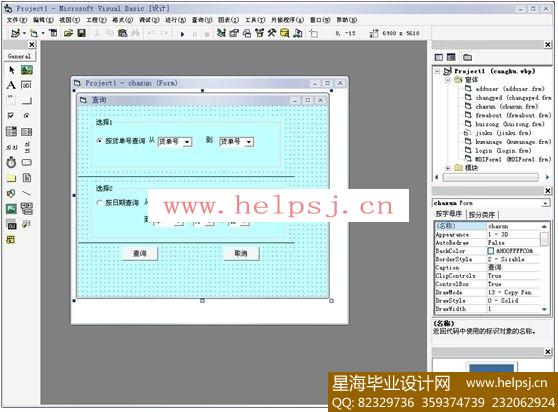
Task: Select the PictureBox tool in toolbox
Action: click(27, 70)
